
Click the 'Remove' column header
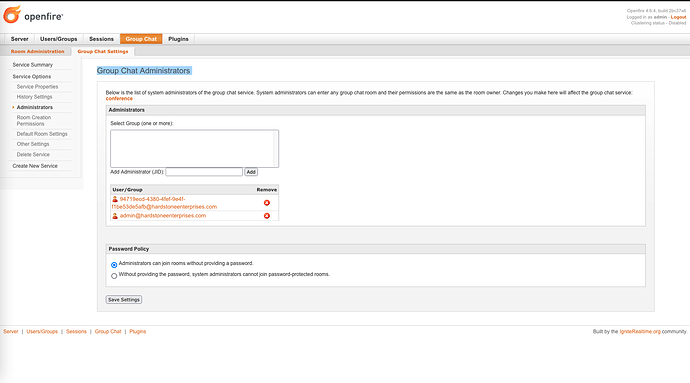267,190
